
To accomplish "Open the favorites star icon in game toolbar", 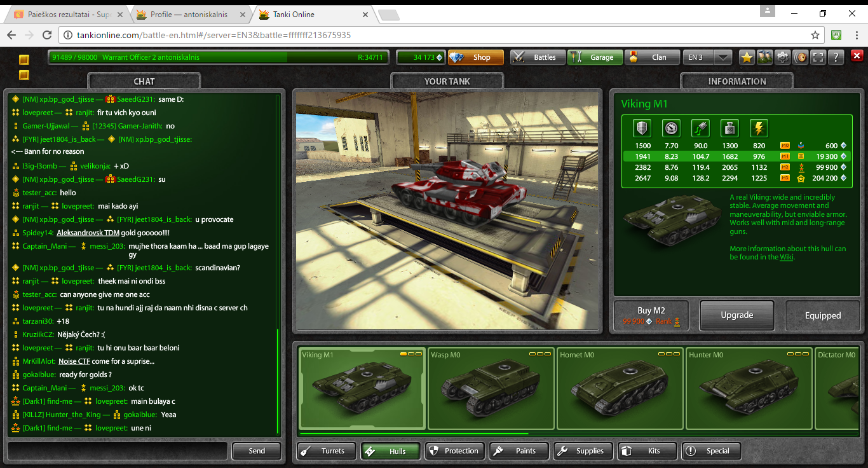I will point(747,57).
